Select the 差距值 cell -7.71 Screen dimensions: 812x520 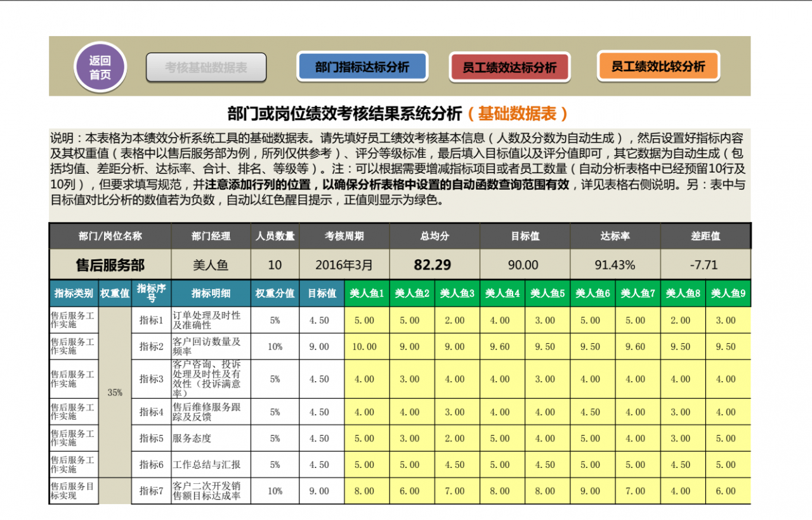click(705, 264)
